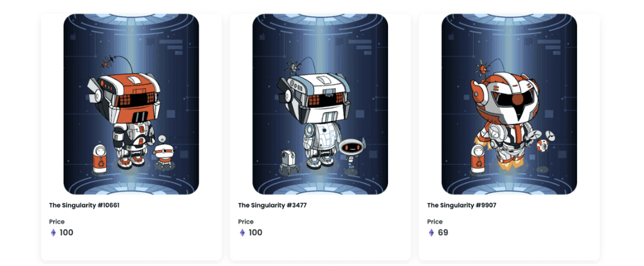The height and width of the screenshot is (266, 644).
Task: Click the Price label under The Singularity #3477
Action: pyautogui.click(x=245, y=222)
